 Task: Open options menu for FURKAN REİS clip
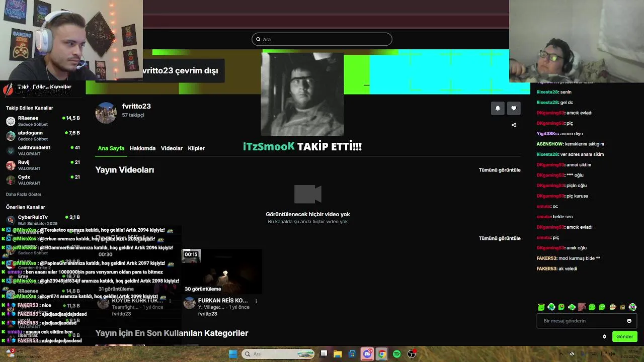click(x=256, y=301)
